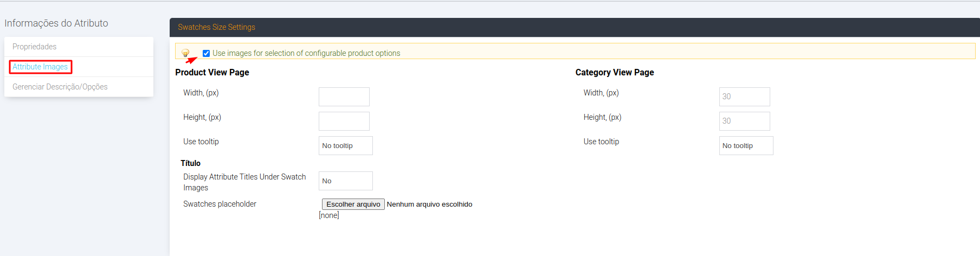Click the Product View Page heading
Image resolution: width=980 pixels, height=256 pixels.
tap(212, 72)
